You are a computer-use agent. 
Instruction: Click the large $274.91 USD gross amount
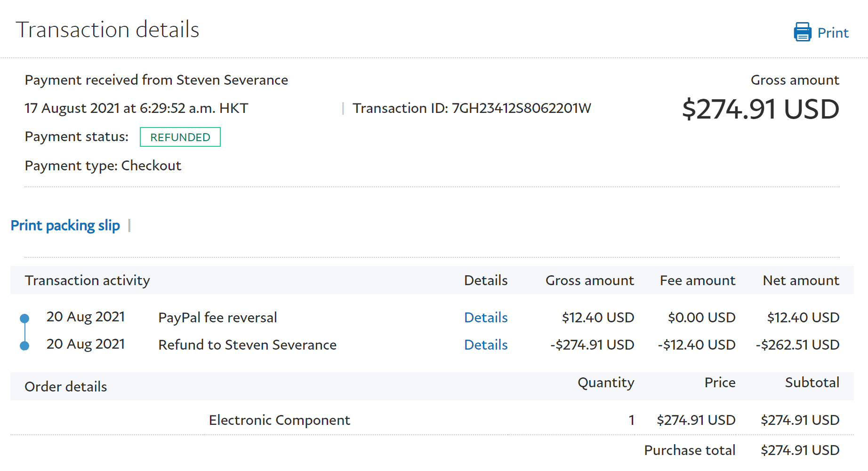[760, 109]
